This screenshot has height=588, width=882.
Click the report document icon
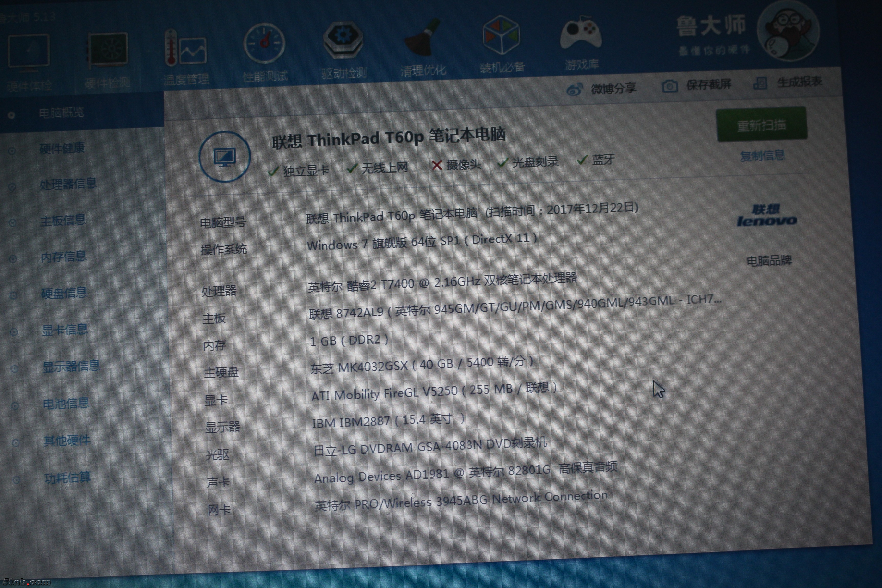click(x=760, y=83)
